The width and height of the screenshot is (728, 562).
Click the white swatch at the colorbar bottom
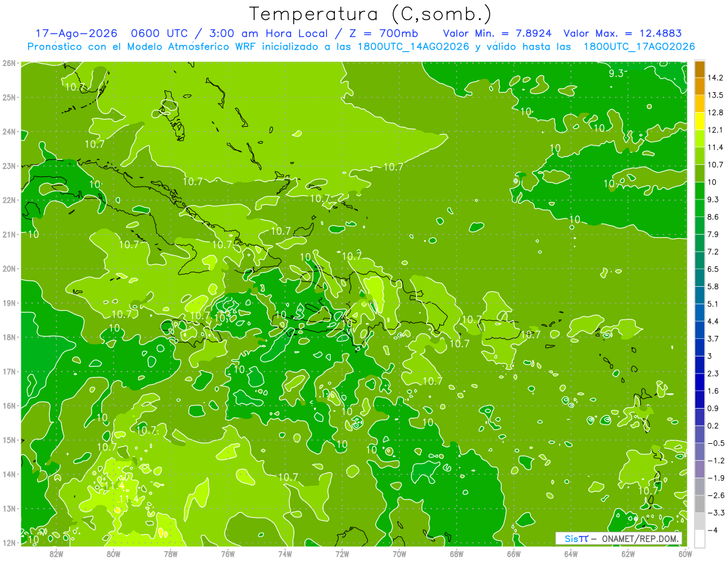[x=699, y=538]
